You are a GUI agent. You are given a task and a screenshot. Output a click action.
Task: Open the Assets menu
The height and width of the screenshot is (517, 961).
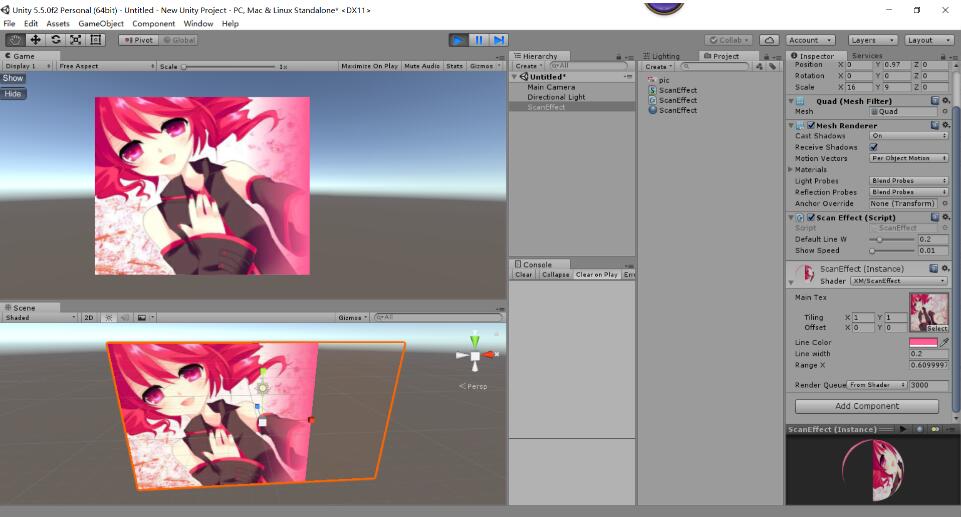pyautogui.click(x=58, y=23)
